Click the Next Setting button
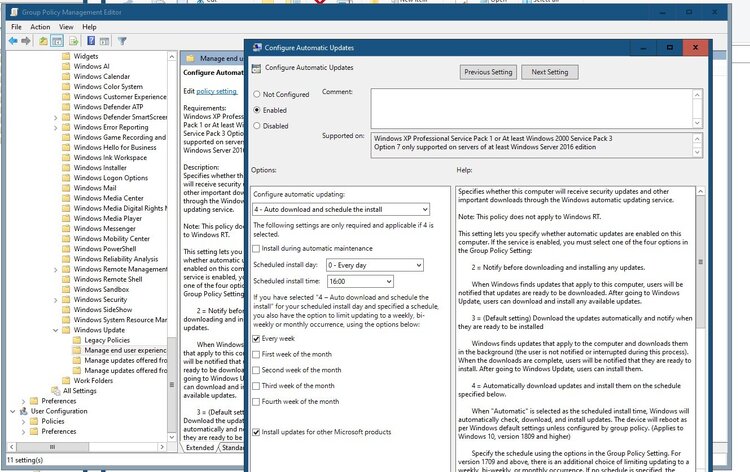750x472 pixels. 550,72
